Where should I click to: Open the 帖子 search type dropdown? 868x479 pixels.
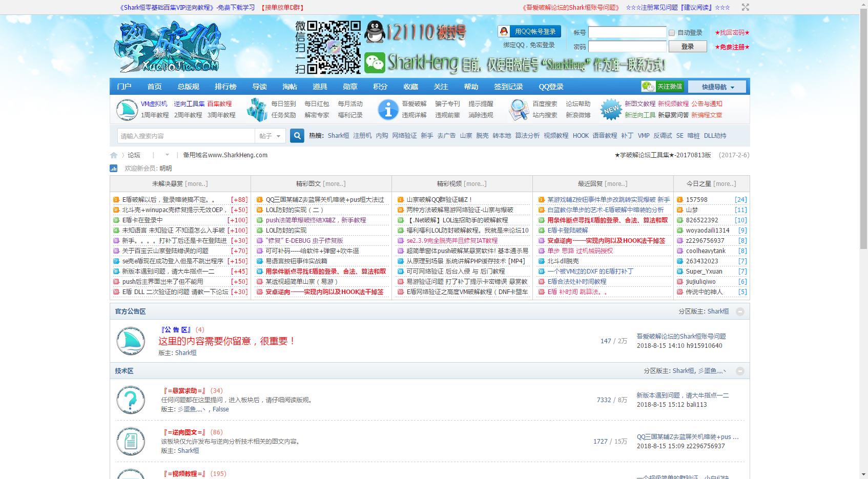270,136
